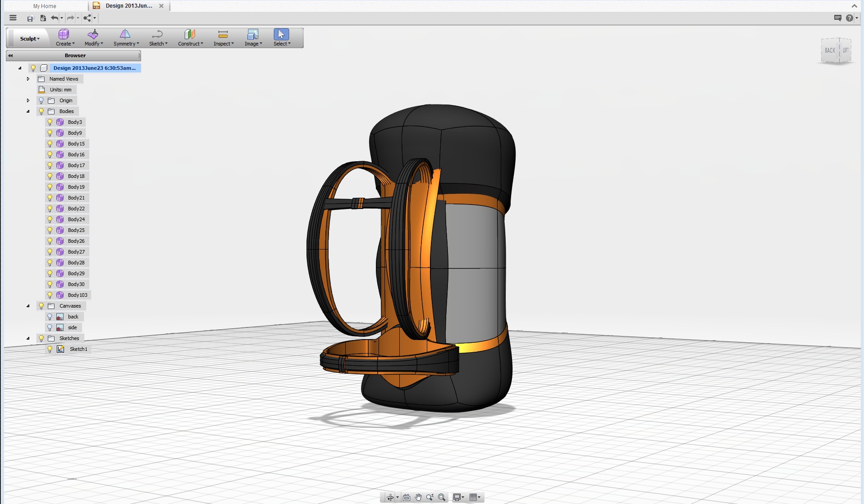The height and width of the screenshot is (504, 864).
Task: Collapse the Bodies folder
Action: click(28, 111)
